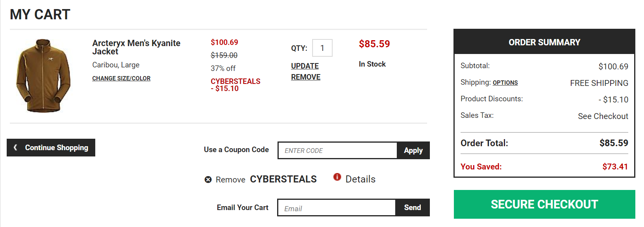Image resolution: width=644 pixels, height=227 pixels.
Task: Open the red coupon Details info icon
Action: [x=337, y=177]
